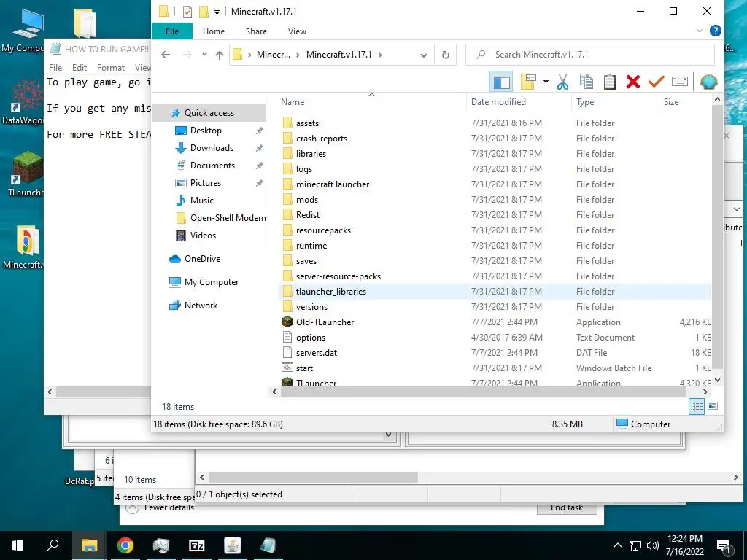Select Pictures in navigation pane

[205, 183]
